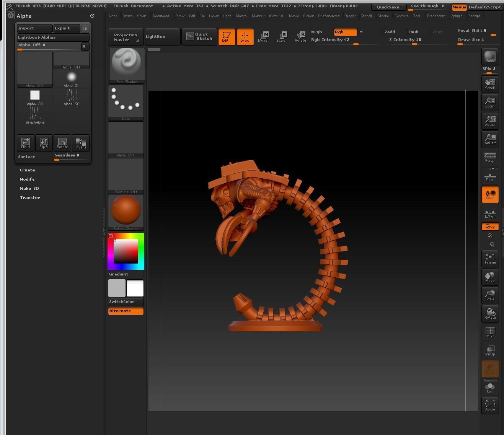Open the LightBox button

[x=162, y=37]
